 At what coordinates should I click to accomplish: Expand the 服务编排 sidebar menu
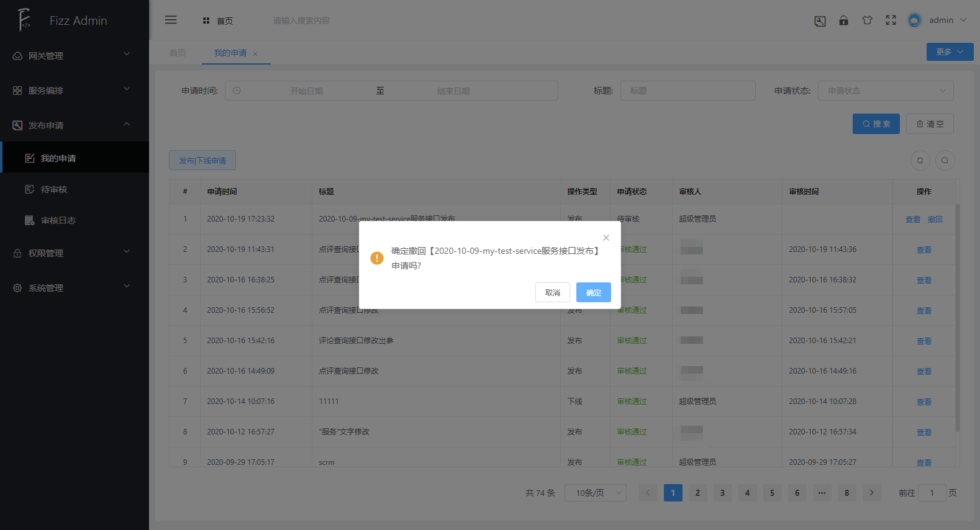click(75, 91)
